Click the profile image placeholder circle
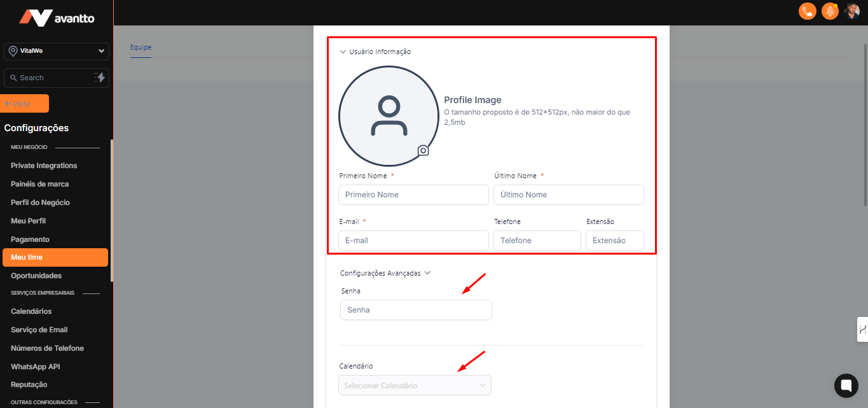This screenshot has height=408, width=868. 388,116
